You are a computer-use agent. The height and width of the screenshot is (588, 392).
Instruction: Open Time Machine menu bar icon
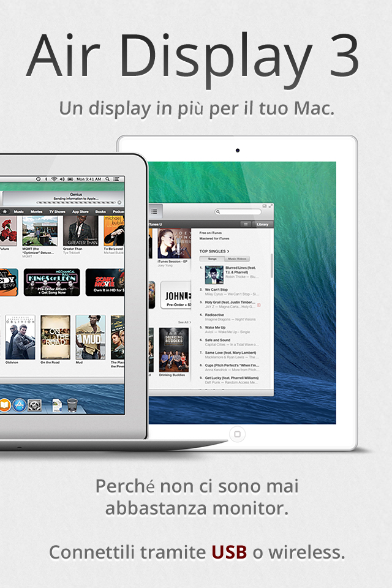tap(38, 179)
